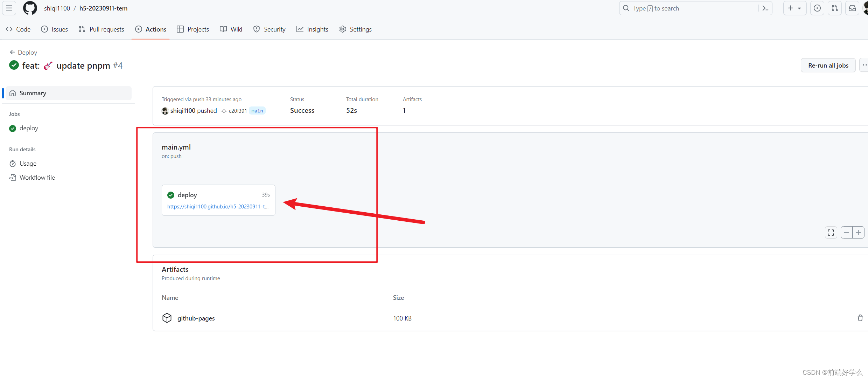Open Workflow file in sidebar
This screenshot has height=379, width=868.
(37, 178)
